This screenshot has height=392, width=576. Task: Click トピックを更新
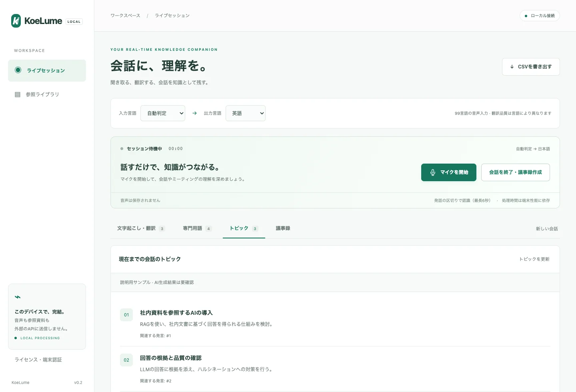[534, 259]
